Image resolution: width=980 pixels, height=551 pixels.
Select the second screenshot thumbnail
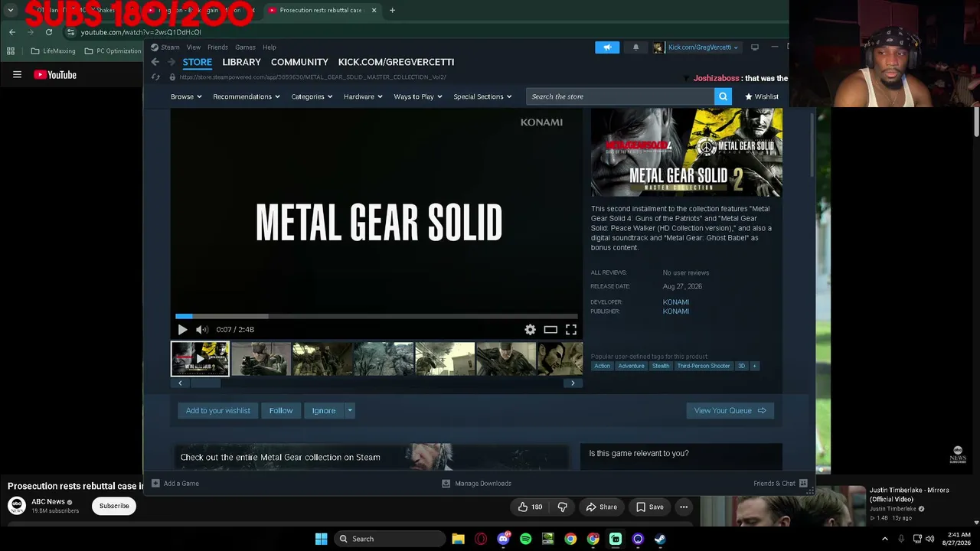click(x=261, y=359)
